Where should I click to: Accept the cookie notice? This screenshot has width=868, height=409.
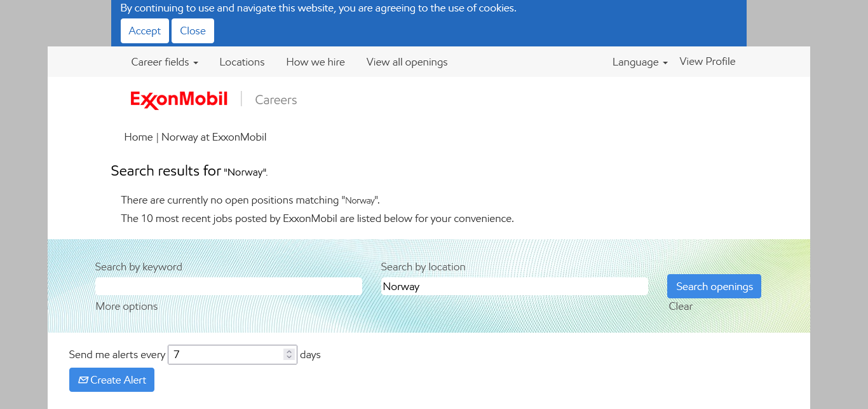pos(145,31)
